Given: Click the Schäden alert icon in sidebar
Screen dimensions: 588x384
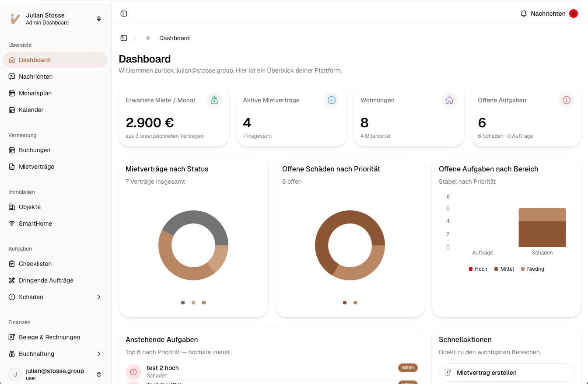Looking at the screenshot, I should click(12, 297).
